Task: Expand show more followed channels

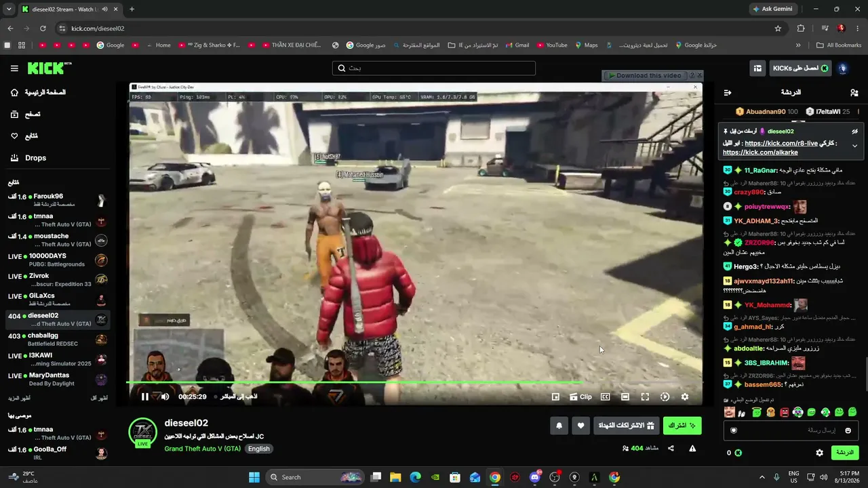Action: pos(20,398)
